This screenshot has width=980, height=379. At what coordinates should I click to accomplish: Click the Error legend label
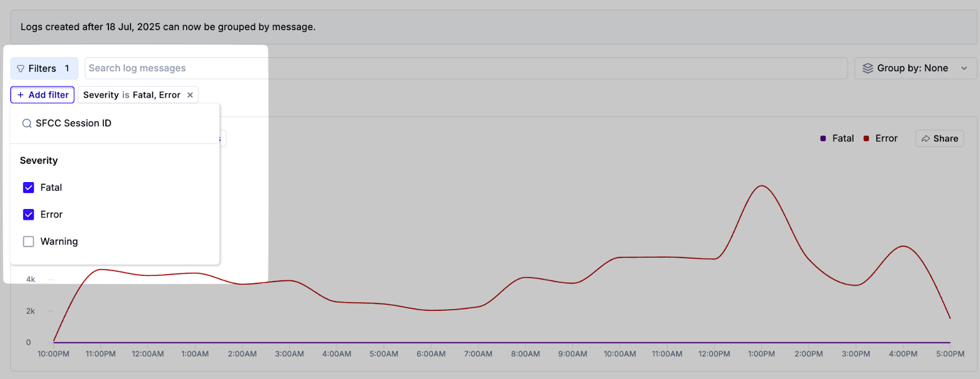pos(886,139)
